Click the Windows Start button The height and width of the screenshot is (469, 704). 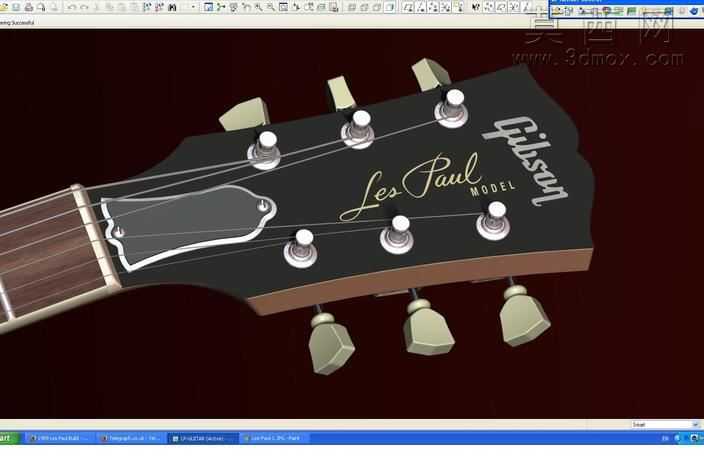point(9,438)
